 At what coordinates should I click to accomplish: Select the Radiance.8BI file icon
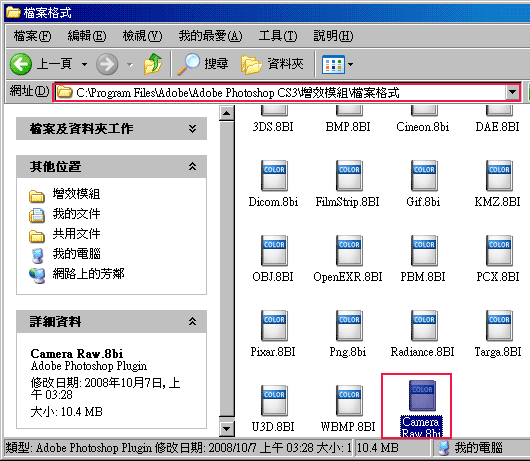(x=424, y=325)
